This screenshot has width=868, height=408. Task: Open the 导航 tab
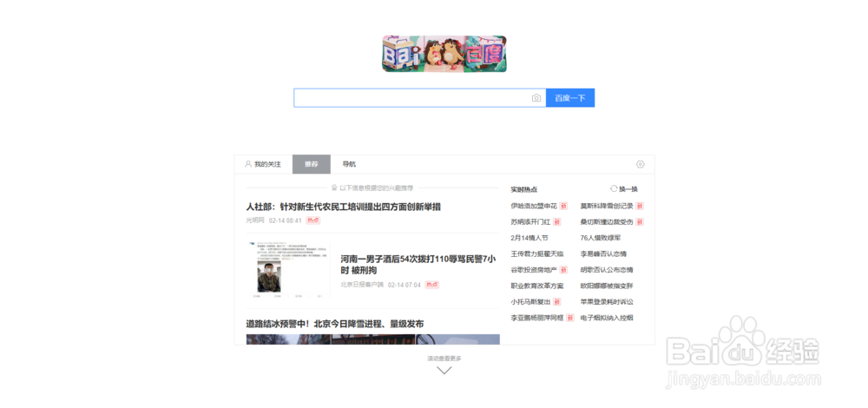349,164
